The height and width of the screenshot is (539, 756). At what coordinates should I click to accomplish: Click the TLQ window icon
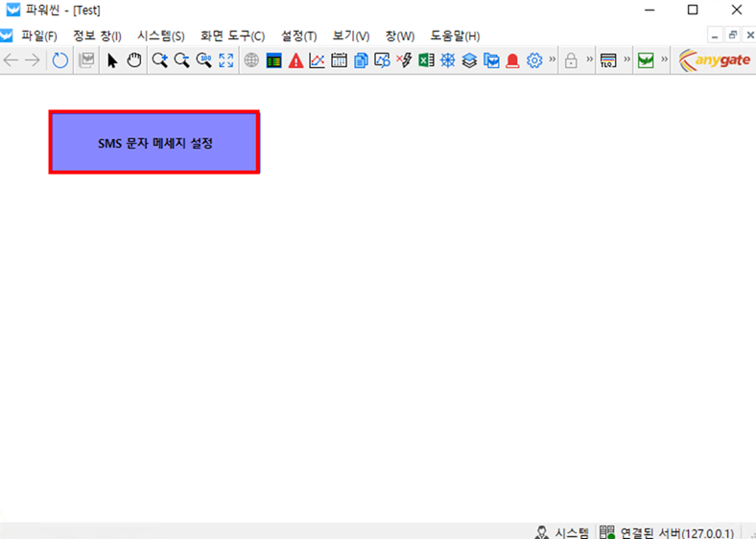608,60
